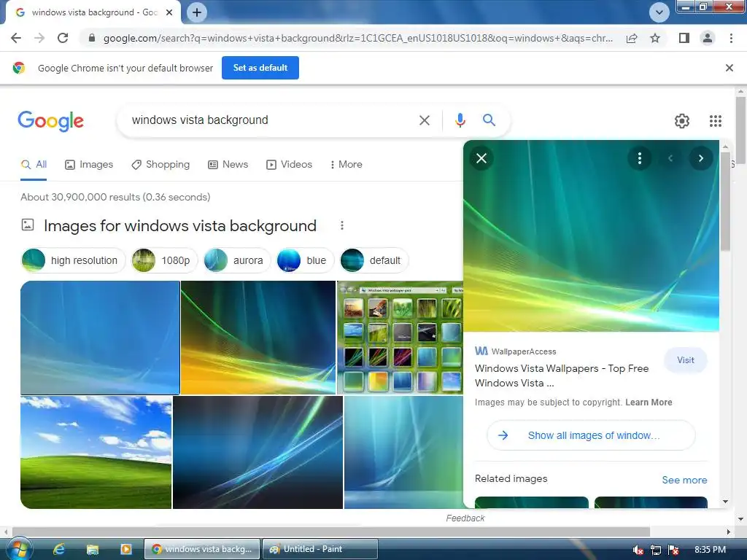Show next image in preview panel
747x560 pixels.
click(701, 158)
